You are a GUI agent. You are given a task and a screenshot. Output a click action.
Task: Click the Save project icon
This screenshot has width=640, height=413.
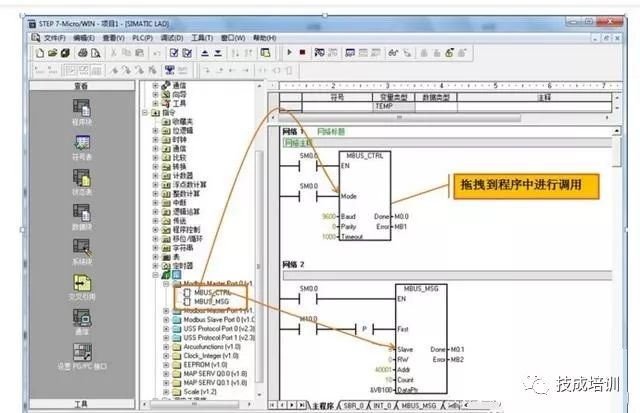tap(65, 53)
